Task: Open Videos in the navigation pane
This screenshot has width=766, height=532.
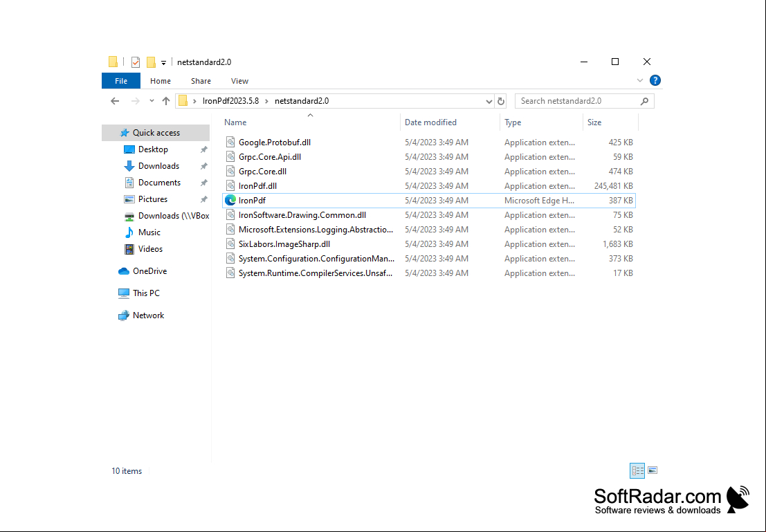Action: click(x=150, y=249)
